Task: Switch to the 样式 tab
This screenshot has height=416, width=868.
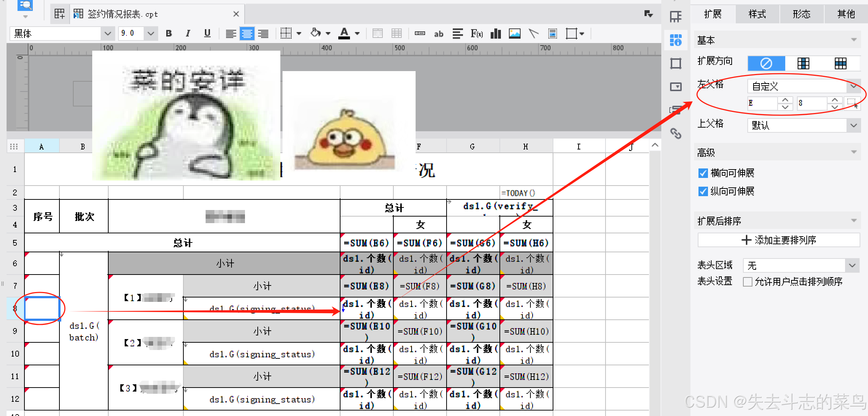Action: click(x=757, y=14)
